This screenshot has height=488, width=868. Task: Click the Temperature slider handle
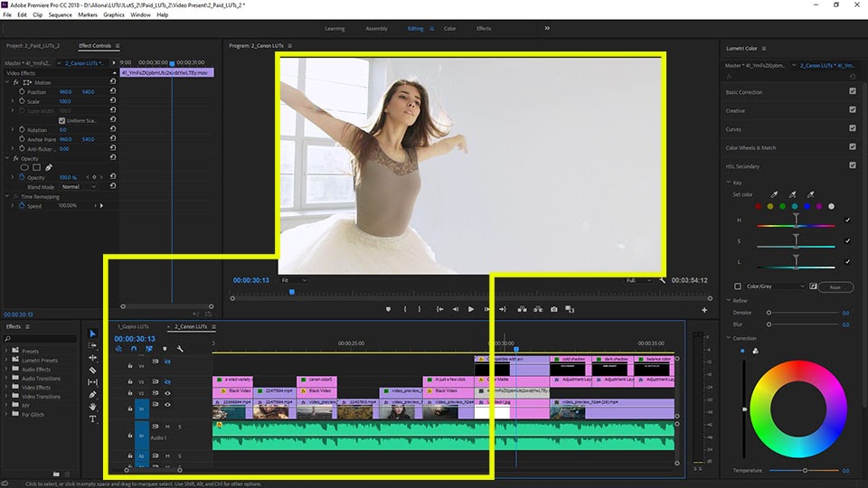pyautogui.click(x=804, y=471)
